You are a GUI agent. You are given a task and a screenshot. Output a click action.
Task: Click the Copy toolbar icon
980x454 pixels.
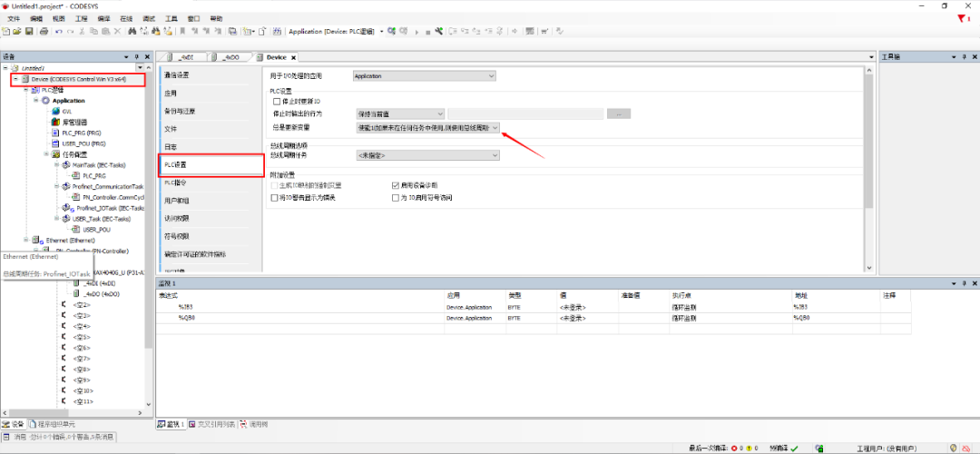93,31
